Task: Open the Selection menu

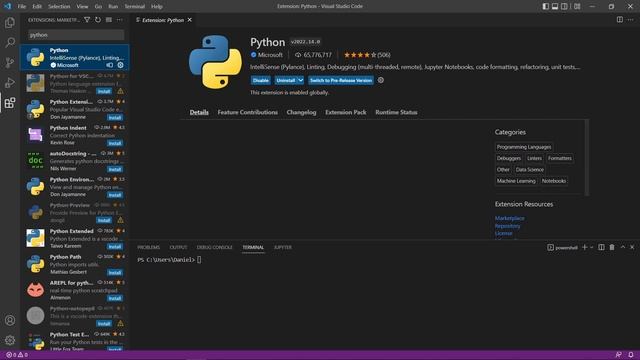Action: click(59, 6)
